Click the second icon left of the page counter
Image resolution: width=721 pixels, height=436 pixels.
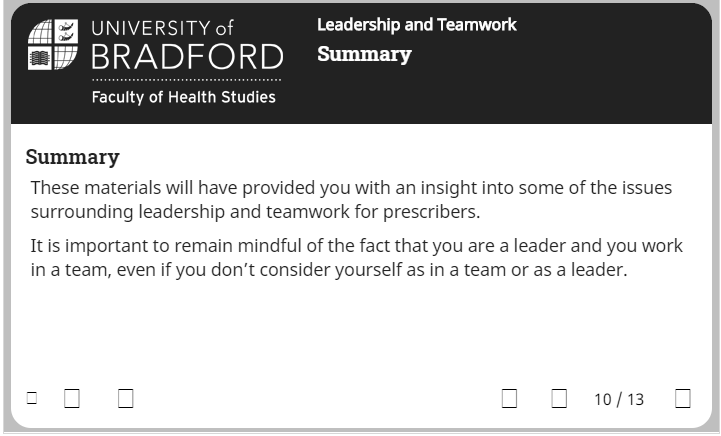coord(509,398)
